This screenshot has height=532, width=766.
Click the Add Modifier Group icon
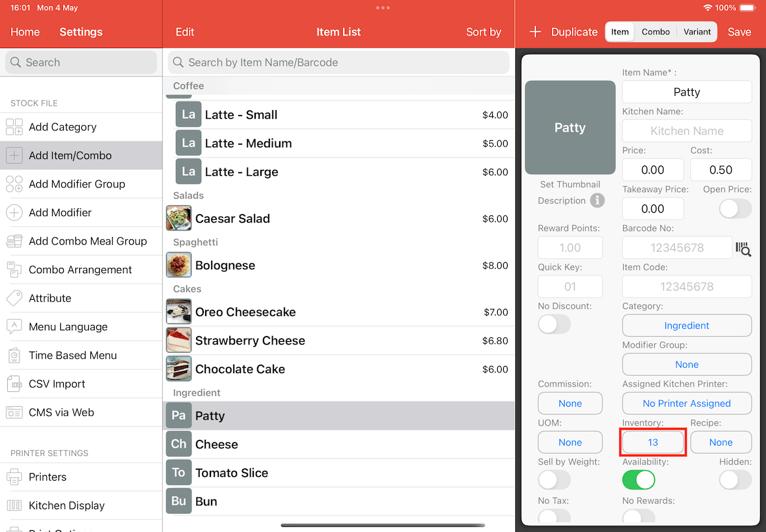coord(14,184)
